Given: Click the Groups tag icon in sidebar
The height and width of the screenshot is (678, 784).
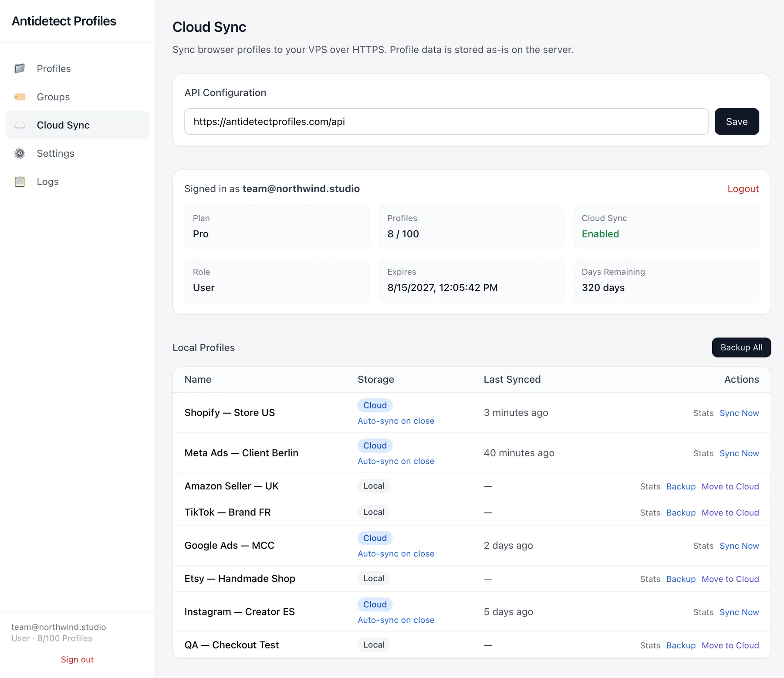Looking at the screenshot, I should coord(20,97).
